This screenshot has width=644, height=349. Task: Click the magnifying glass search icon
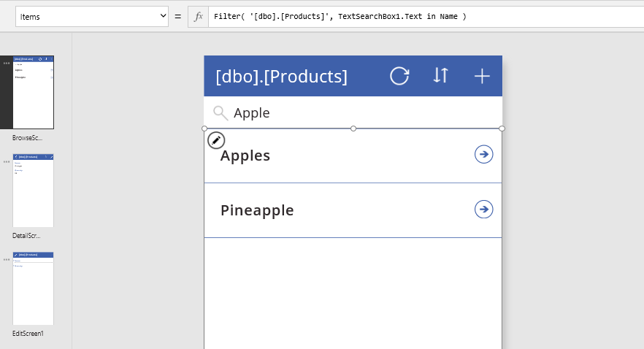pyautogui.click(x=221, y=112)
